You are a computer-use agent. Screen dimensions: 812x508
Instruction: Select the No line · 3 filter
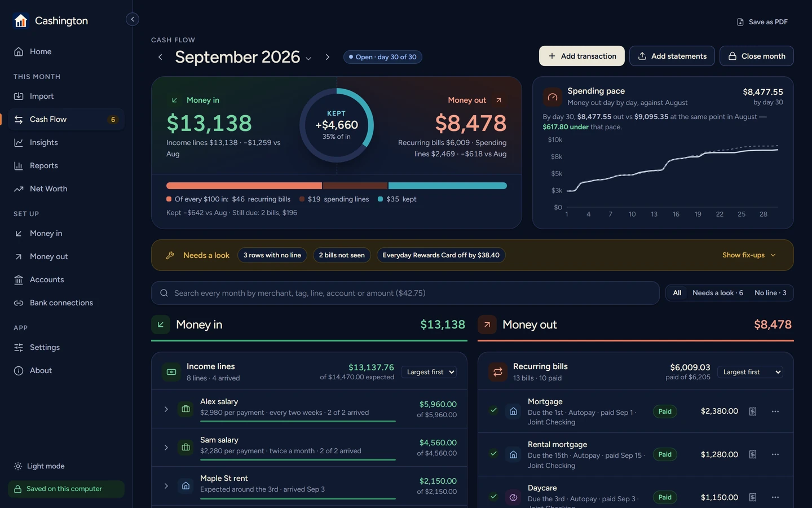point(770,293)
